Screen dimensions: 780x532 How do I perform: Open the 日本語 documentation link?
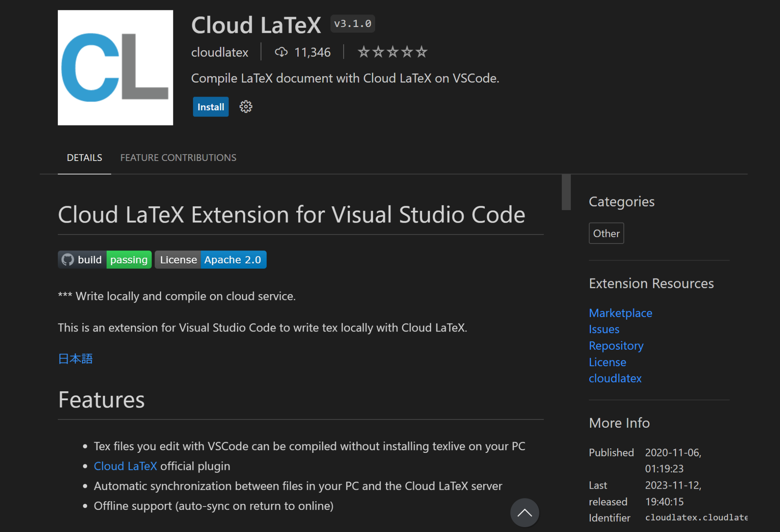pos(75,358)
